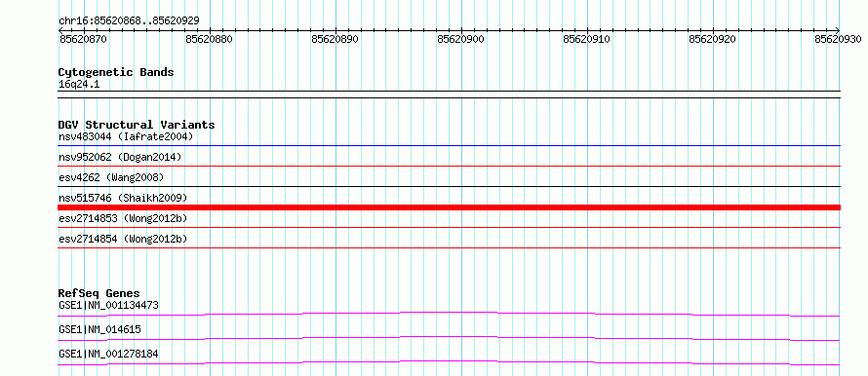Select the nsv952062 (Dogan2014) variant label
The image size is (868, 376).
(120, 157)
